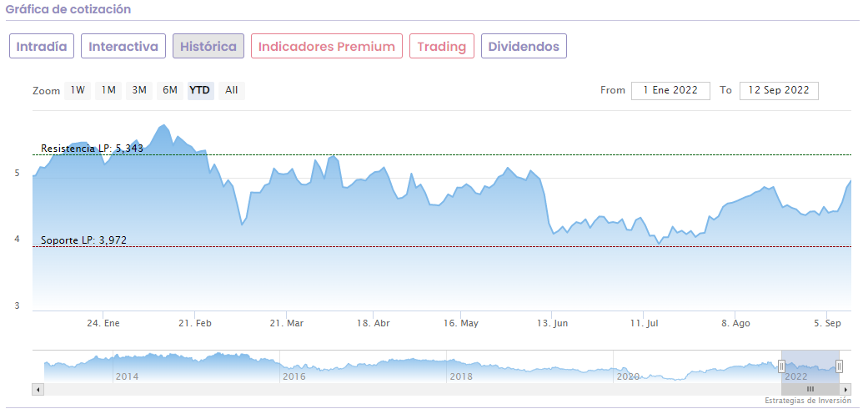
Task: Click the scrollbar left arrow
Action: [37, 389]
